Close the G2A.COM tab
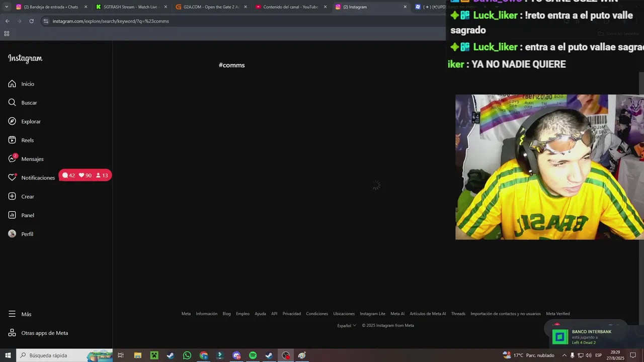 point(246,7)
